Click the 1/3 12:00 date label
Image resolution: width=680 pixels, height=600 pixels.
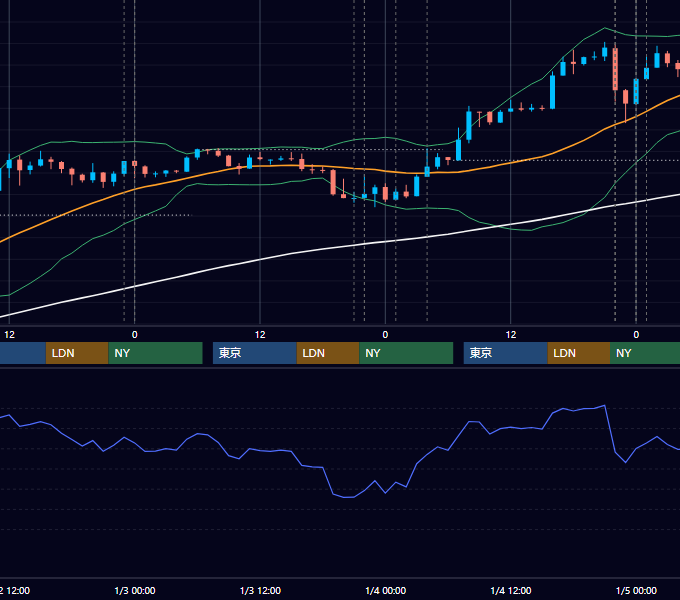[260, 590]
